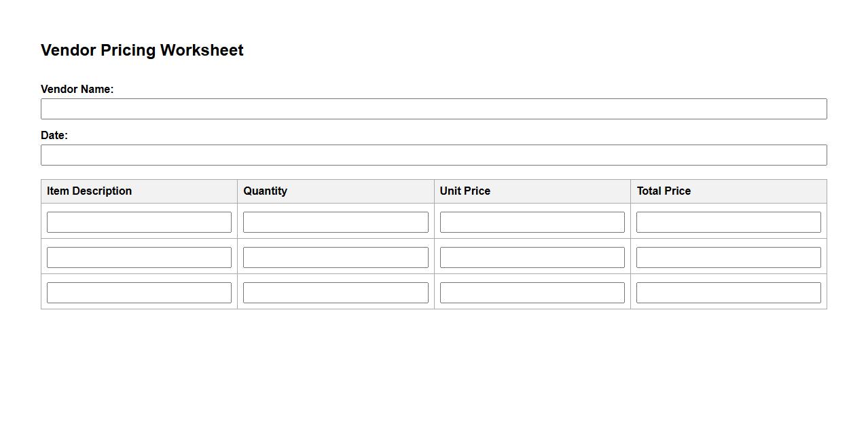This screenshot has height=441, width=868.
Task: Click the Vendor Name input field
Action: (x=433, y=109)
